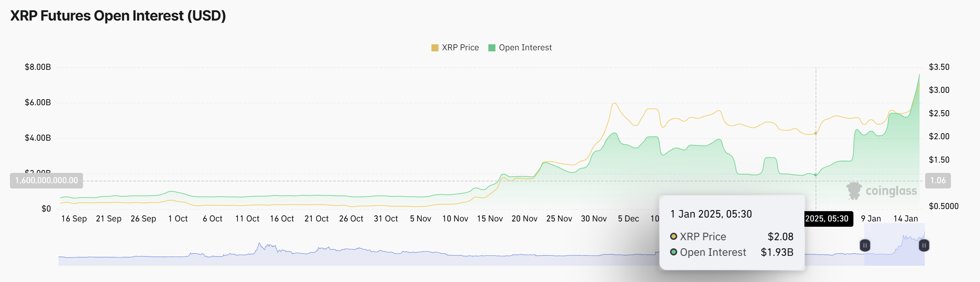Screen dimensions: 980x282
Task: Click the 11 Oct date label
Action: [247, 219]
